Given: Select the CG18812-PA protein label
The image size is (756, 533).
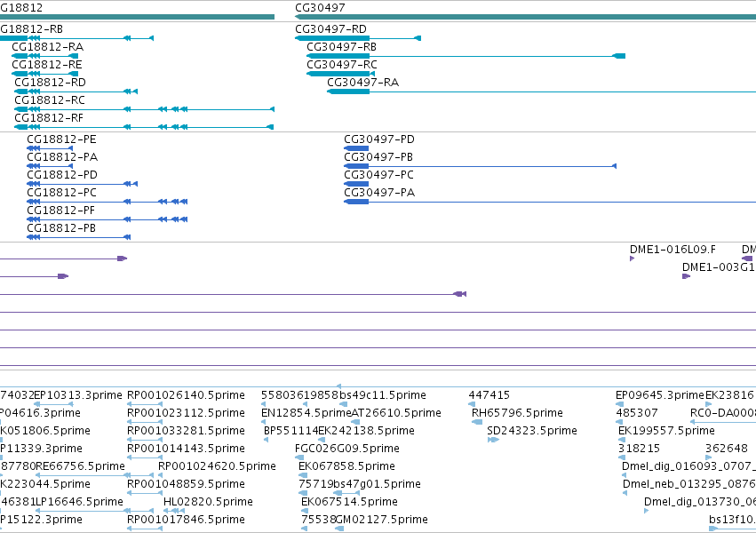Looking at the screenshot, I should click(62, 157).
